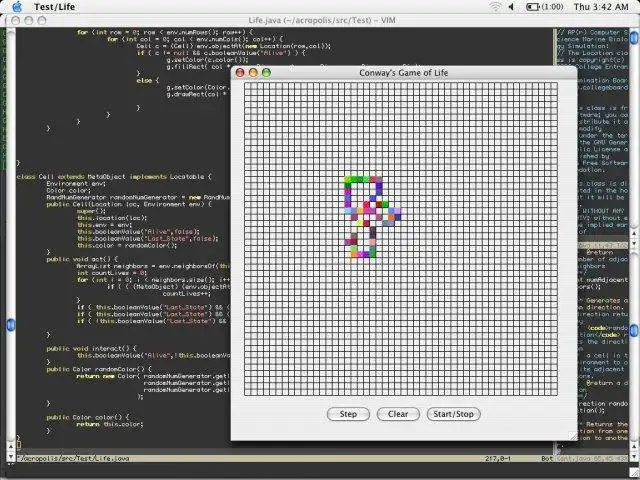
Task: Click the 'class Cell extends MetaObject' code line
Action: pyautogui.click(x=114, y=177)
